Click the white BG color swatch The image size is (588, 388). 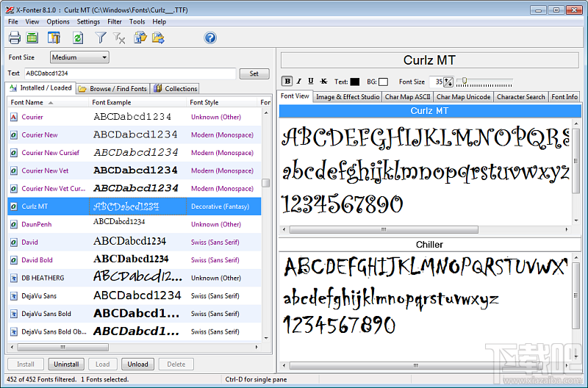(383, 82)
